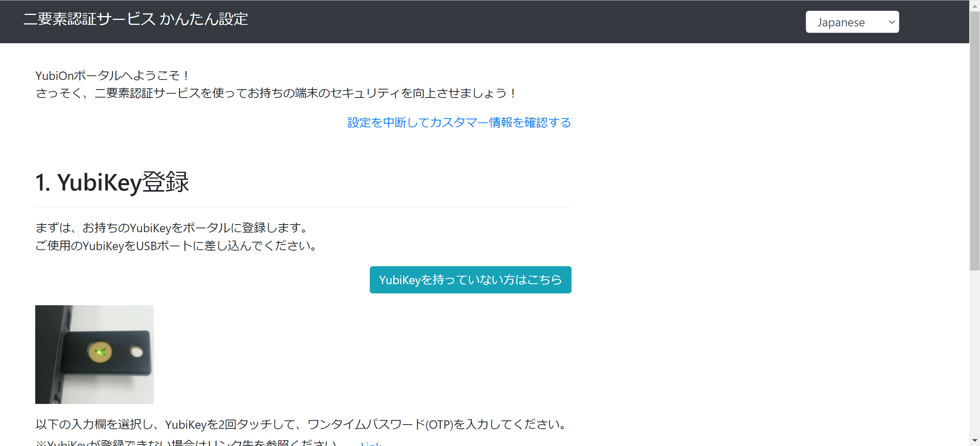Open the Japanese language dropdown
980x446 pixels.
click(x=852, y=22)
